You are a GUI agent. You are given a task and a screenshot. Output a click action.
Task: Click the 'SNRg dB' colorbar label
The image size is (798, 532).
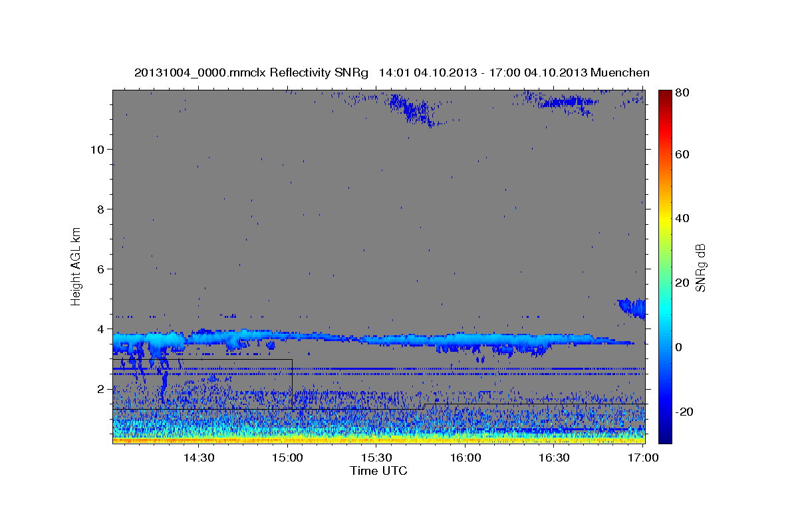(x=700, y=268)
